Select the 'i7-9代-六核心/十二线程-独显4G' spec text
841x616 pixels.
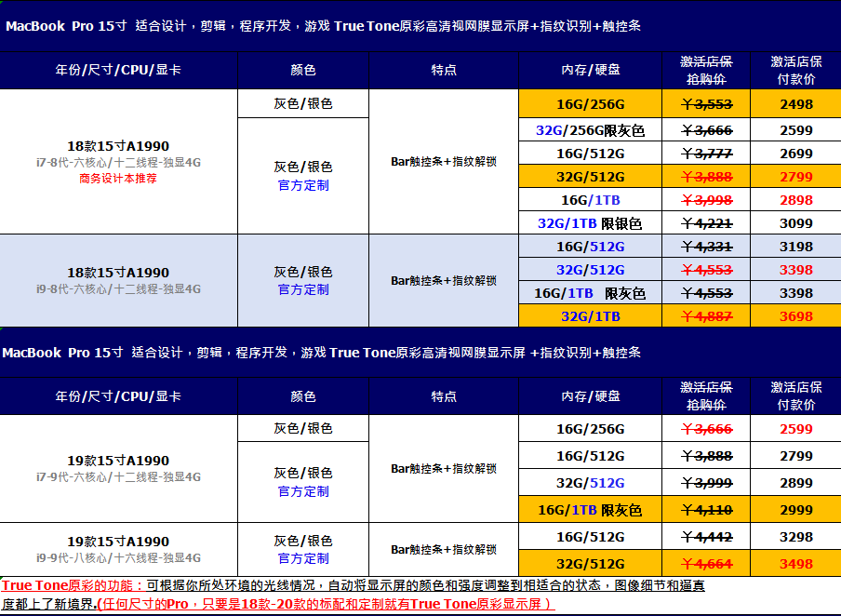118,477
